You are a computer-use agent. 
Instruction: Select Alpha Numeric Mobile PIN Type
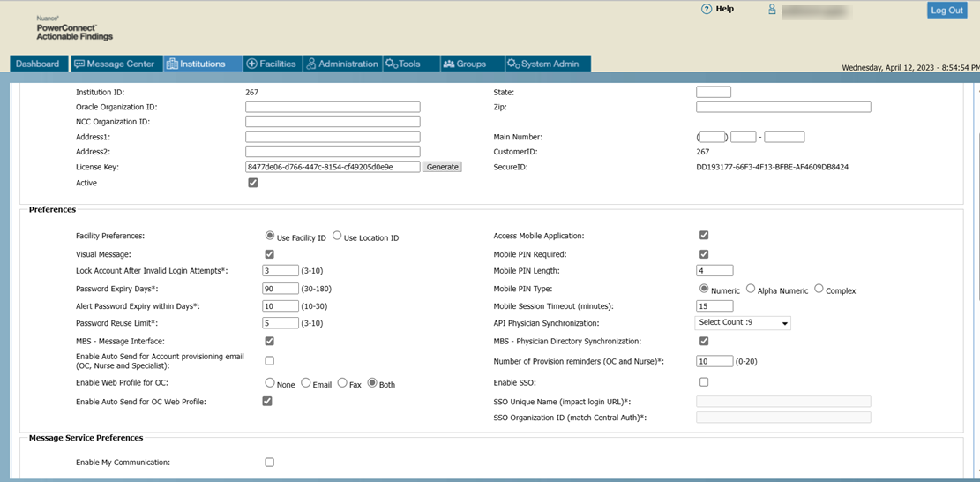click(751, 288)
